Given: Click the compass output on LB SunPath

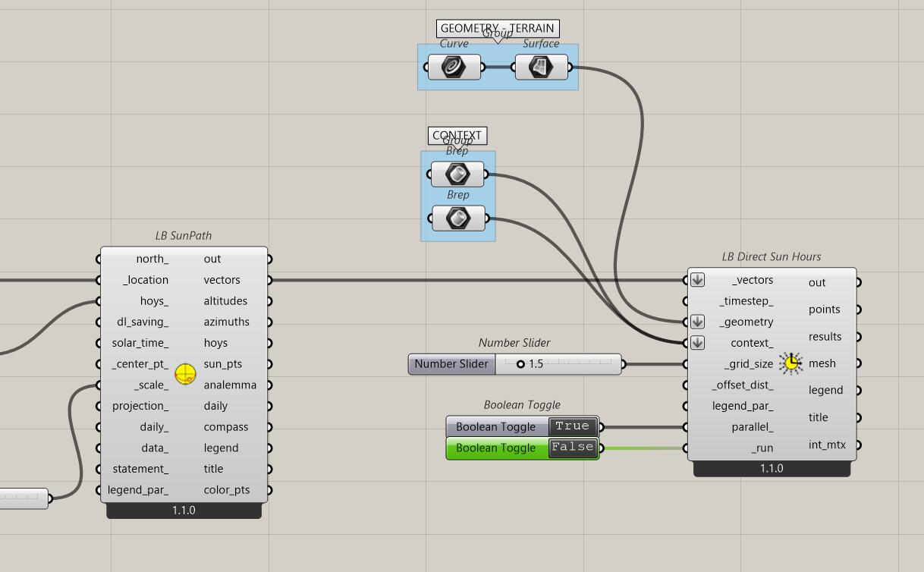Looking at the screenshot, I should pos(225,427).
